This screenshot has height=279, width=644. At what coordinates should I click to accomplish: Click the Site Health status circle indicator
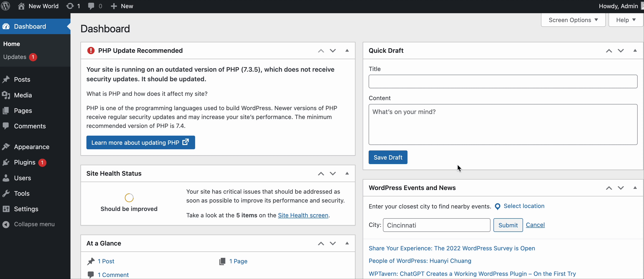click(x=129, y=198)
